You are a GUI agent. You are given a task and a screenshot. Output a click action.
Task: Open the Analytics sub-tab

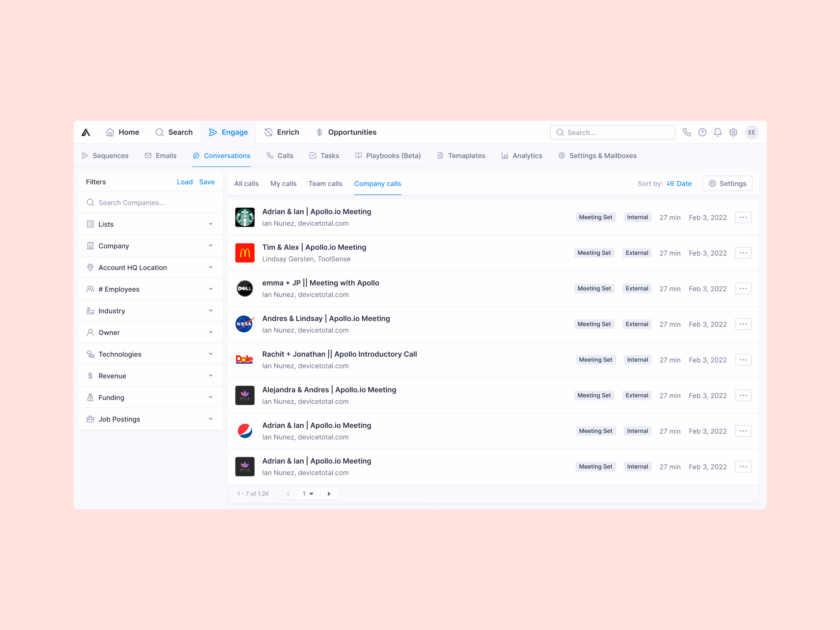point(522,156)
